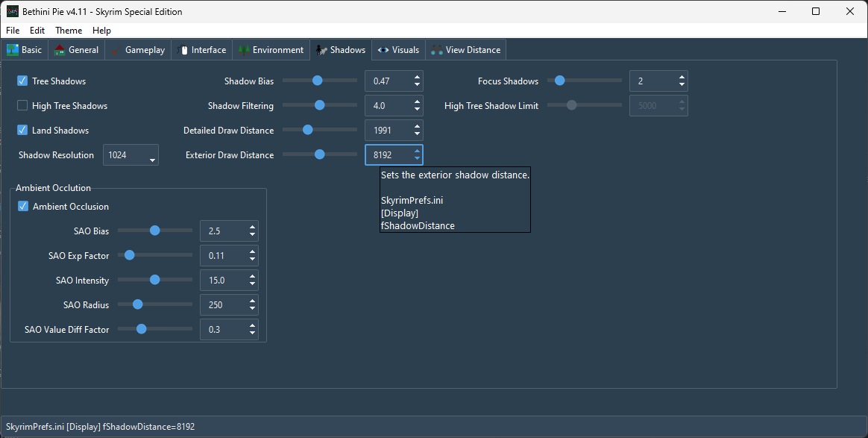Click the Shadow Filtering slider handle
This screenshot has width=868, height=438.
[319, 105]
